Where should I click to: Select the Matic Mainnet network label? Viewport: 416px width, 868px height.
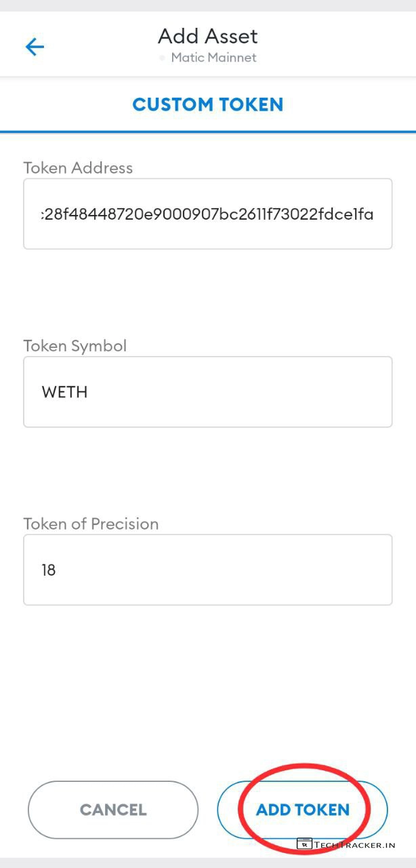tap(213, 58)
